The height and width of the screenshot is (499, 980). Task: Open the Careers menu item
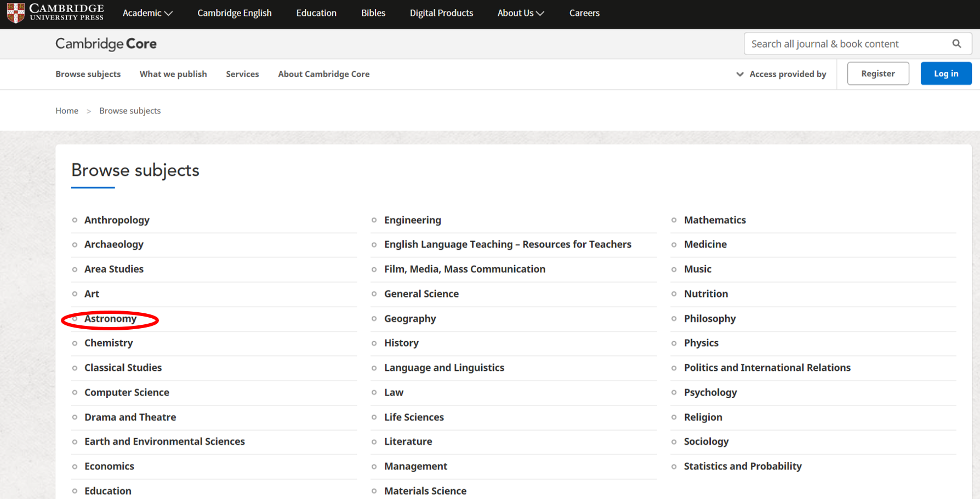pos(584,13)
